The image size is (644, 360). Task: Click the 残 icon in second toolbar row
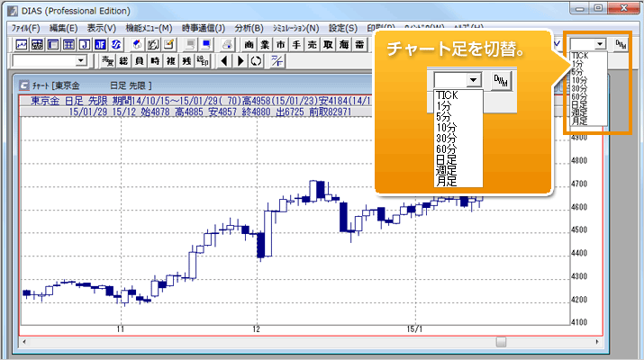[186, 61]
